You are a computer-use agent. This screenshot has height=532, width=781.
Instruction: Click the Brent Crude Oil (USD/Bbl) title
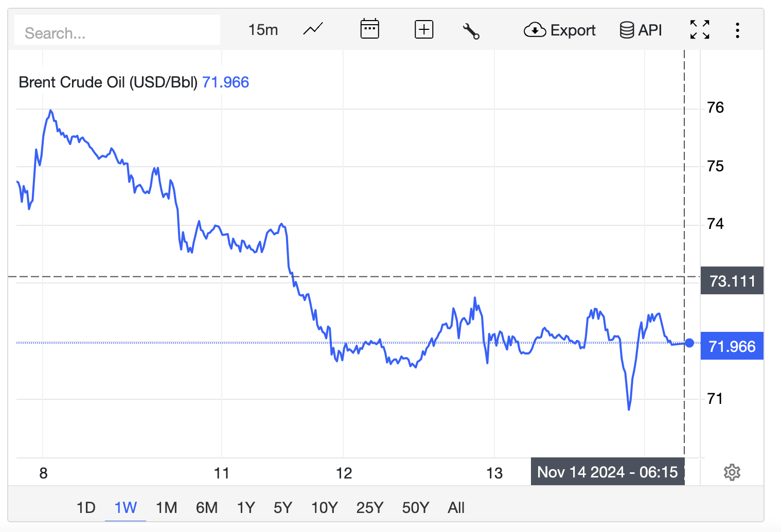[x=108, y=82]
